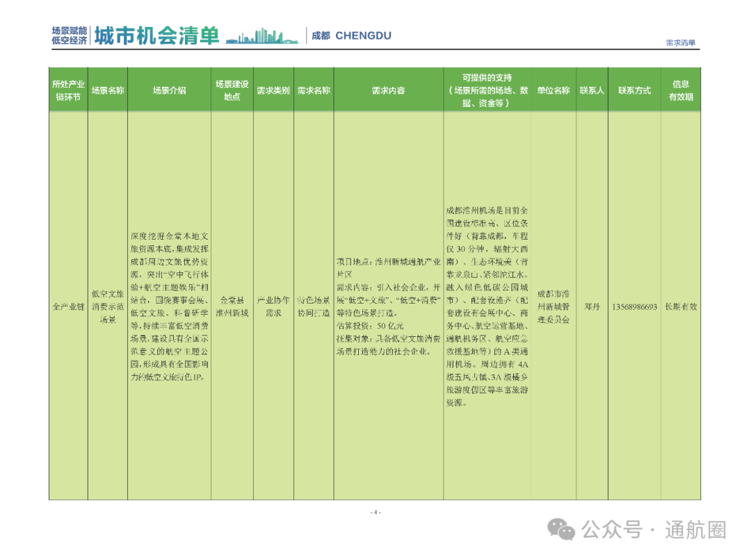Screen dimensions: 751x560
Task: Click the support paragraph starting 成都淮州机场
Action: click(487, 307)
